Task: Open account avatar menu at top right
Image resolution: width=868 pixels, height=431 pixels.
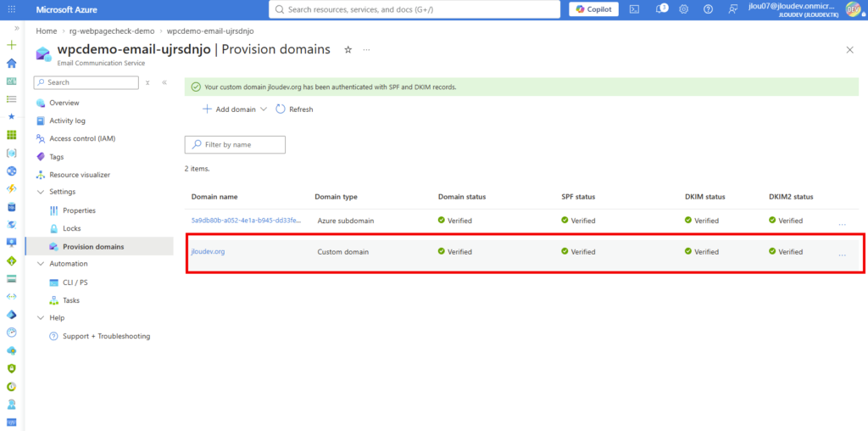Action: point(853,9)
